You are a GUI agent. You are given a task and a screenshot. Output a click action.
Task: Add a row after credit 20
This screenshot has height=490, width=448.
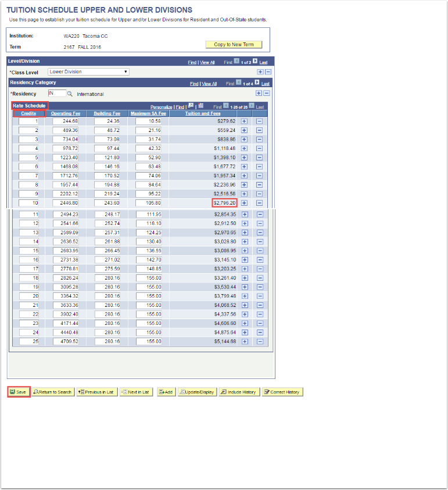245,296
